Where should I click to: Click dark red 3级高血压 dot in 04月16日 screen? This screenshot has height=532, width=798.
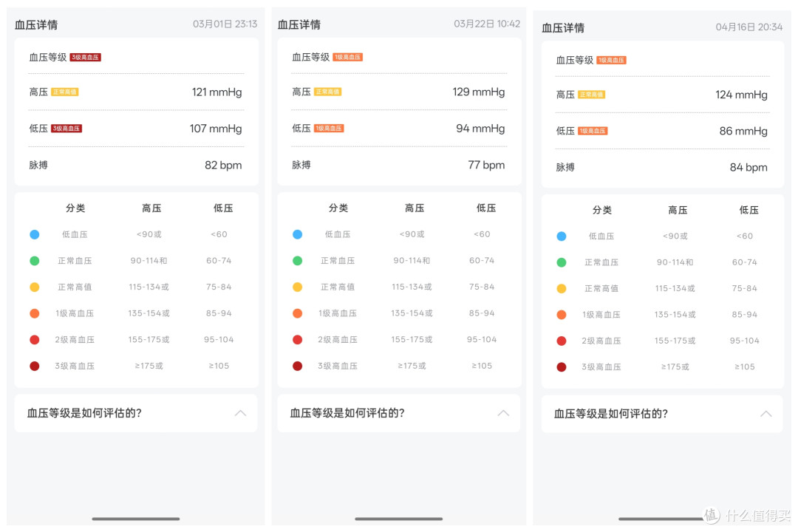click(562, 367)
